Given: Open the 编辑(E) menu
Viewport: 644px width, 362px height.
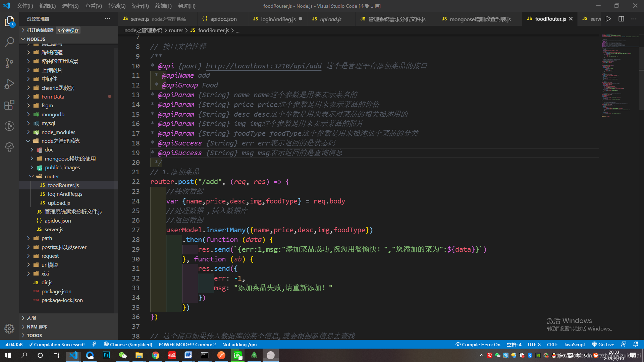Looking at the screenshot, I should 47,6.
